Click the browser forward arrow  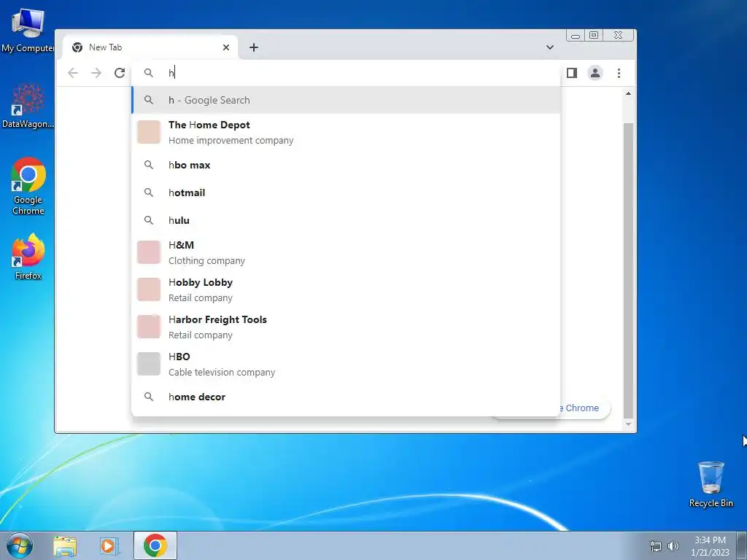(96, 73)
